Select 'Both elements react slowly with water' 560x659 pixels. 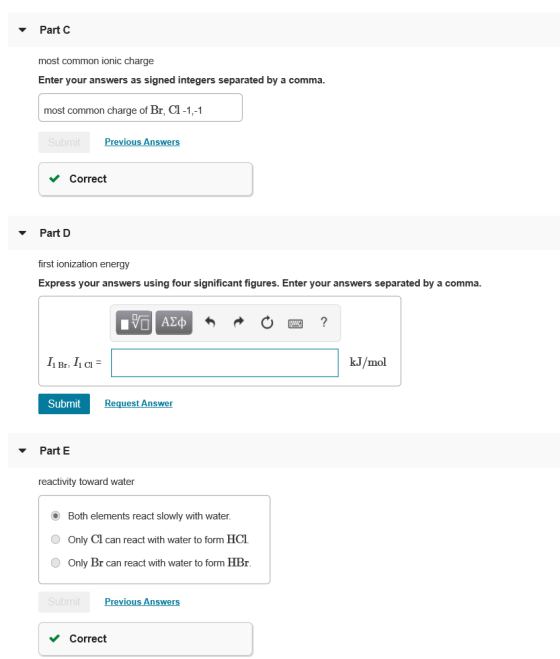pos(55,516)
